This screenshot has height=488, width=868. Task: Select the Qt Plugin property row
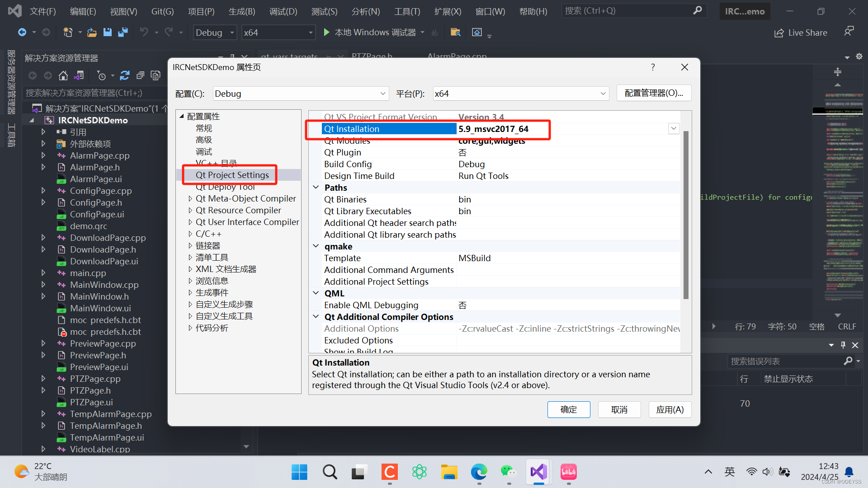tap(501, 152)
